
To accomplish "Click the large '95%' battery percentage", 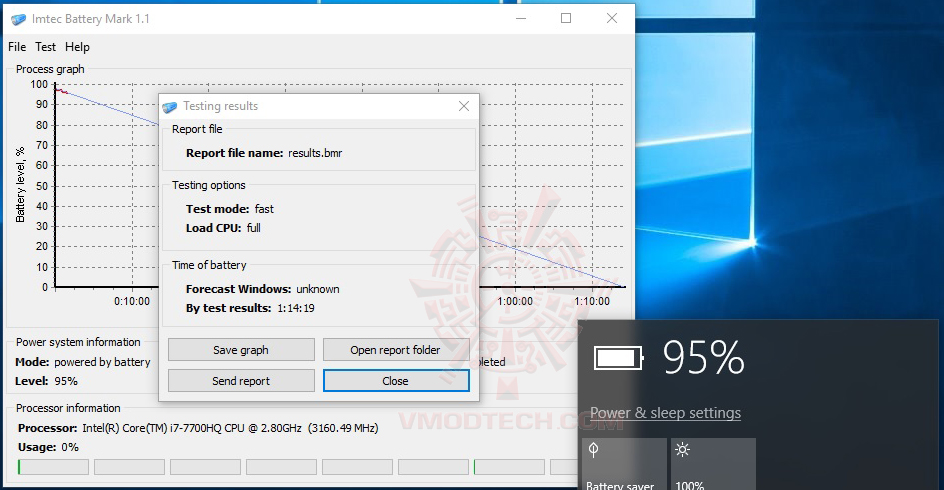I will [x=703, y=358].
